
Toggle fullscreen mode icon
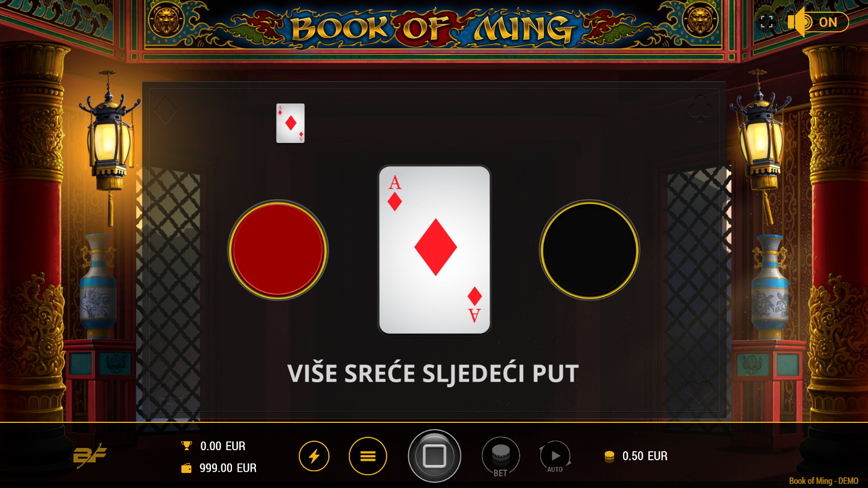click(x=767, y=22)
